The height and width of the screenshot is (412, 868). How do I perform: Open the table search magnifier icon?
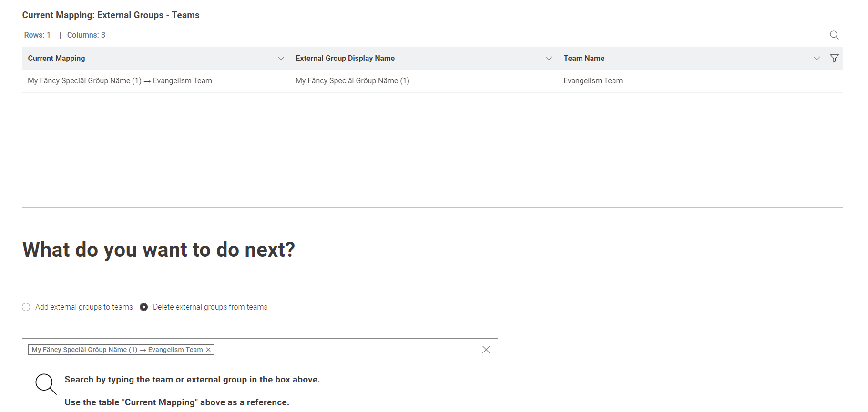point(834,35)
